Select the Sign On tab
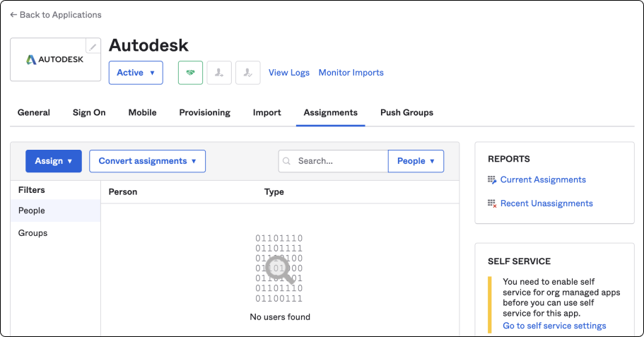Viewport: 644px width, 337px height. [x=89, y=112]
